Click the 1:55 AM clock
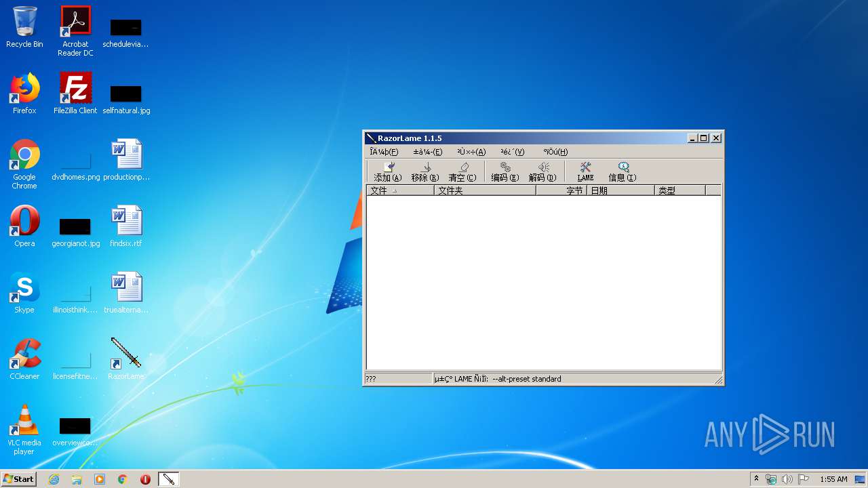This screenshot has height=488, width=868. coord(833,479)
